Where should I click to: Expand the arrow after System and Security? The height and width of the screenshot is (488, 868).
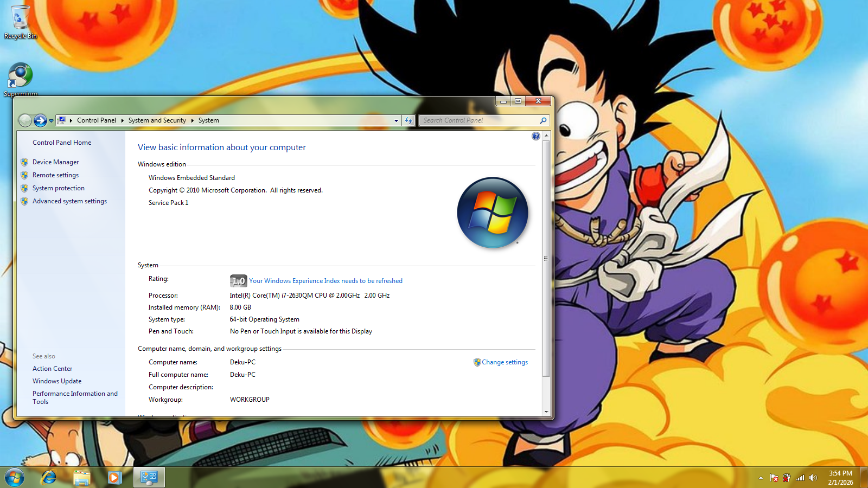pyautogui.click(x=192, y=120)
